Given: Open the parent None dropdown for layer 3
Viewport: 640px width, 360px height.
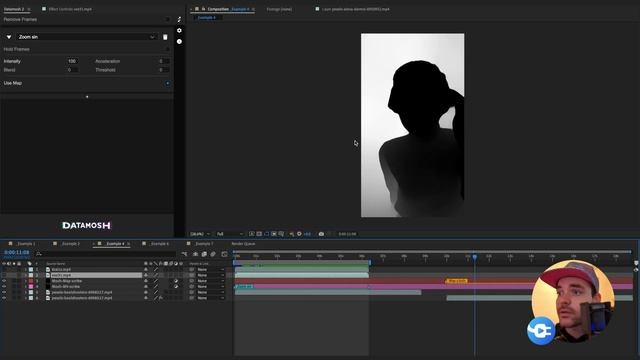Looking at the screenshot, I should (210, 281).
